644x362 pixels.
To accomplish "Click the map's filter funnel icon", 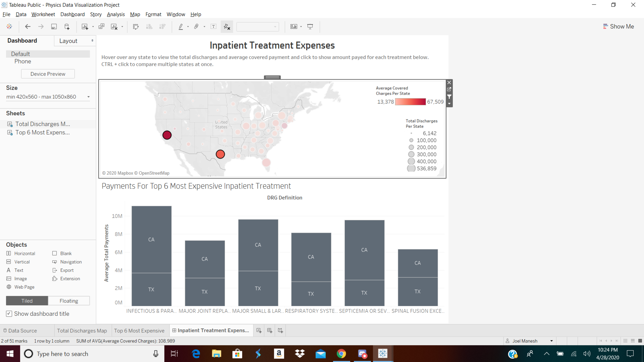I will click(449, 97).
